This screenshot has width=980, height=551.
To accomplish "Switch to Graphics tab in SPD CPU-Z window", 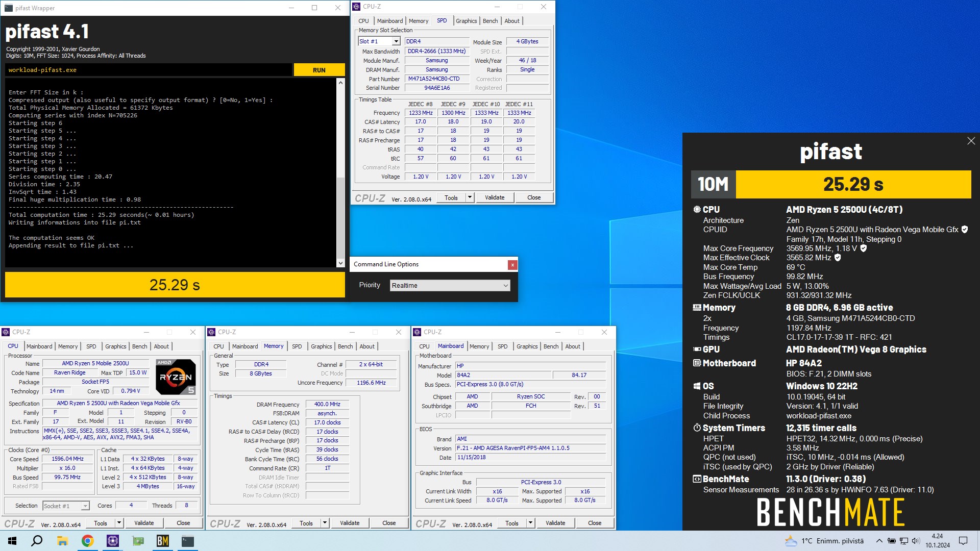I will pos(466,21).
